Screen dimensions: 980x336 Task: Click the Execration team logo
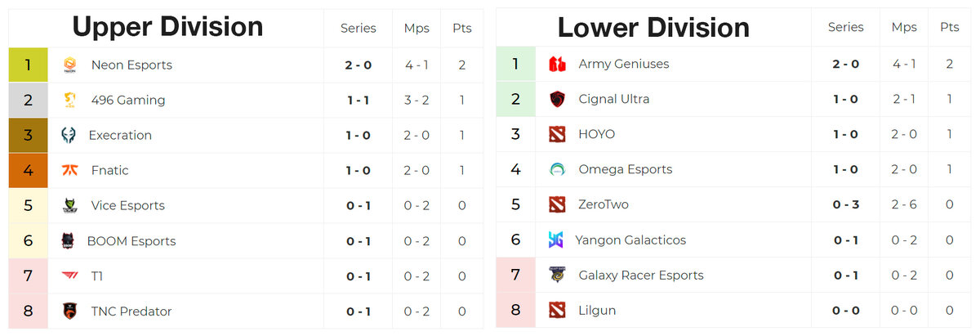69,135
